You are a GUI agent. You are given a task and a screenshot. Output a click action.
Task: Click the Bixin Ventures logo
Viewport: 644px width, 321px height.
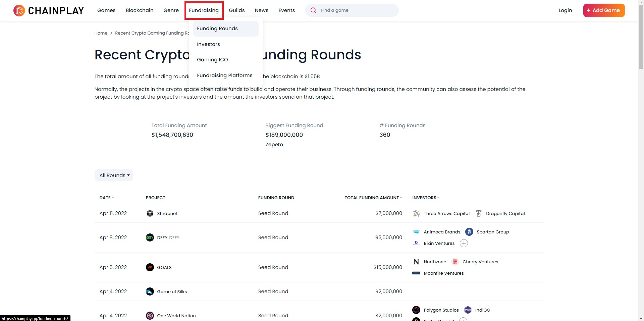pos(416,243)
